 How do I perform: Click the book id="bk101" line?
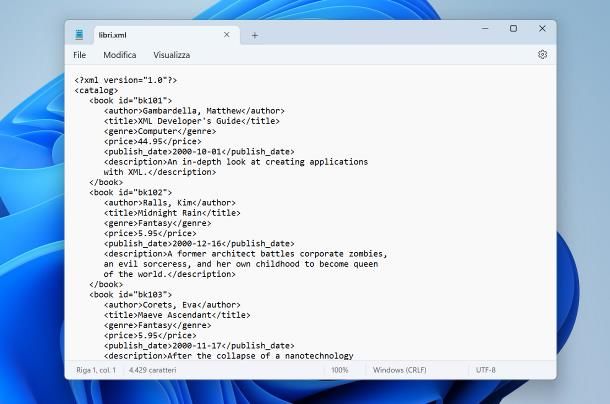pos(130,100)
